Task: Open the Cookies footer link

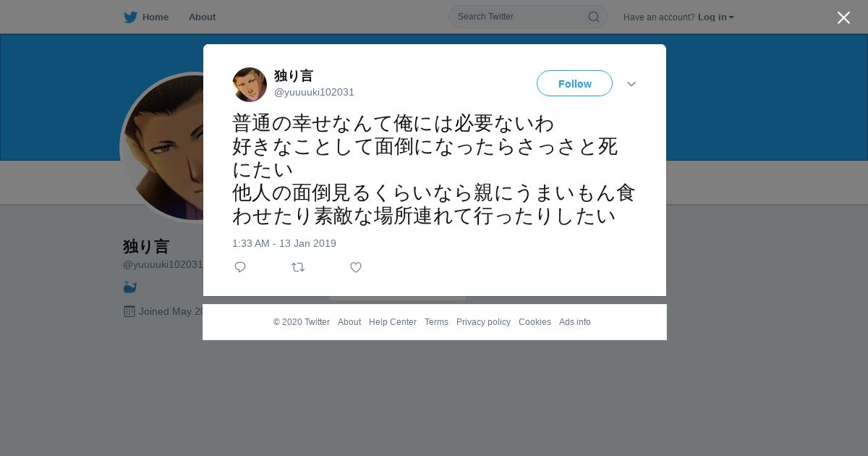Action: pyautogui.click(x=535, y=322)
